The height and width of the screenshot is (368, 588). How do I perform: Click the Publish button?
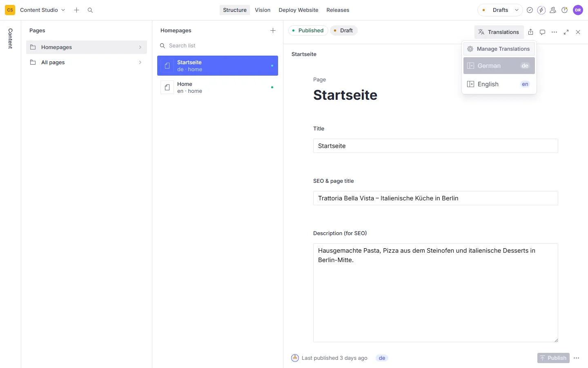[x=553, y=358]
